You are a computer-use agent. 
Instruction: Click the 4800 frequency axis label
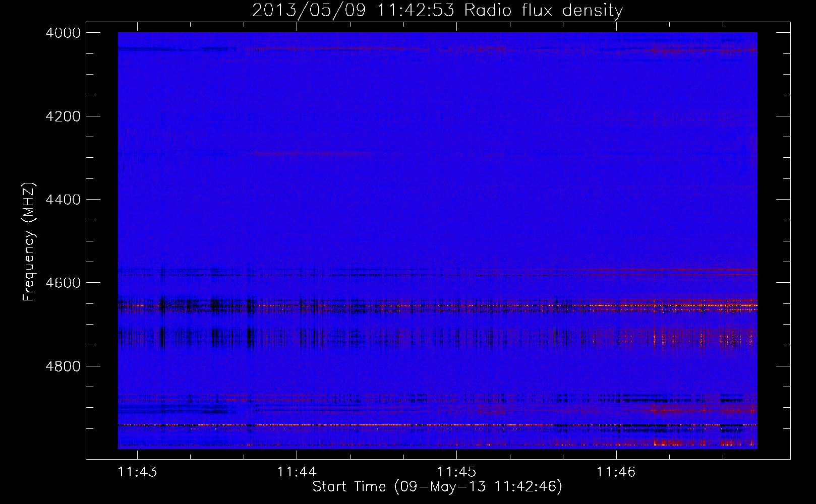63,366
